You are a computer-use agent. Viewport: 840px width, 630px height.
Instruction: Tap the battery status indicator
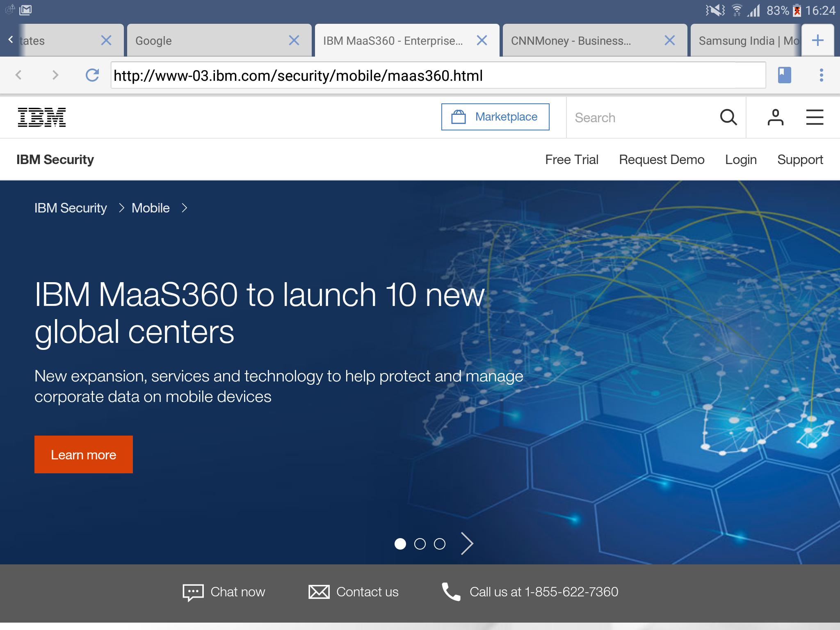797,10
